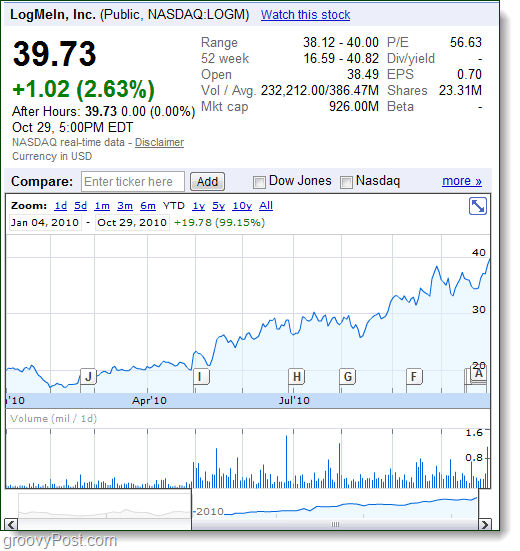Open the Watch this stock link
Image resolution: width=520 pixels, height=551 pixels.
305,15
